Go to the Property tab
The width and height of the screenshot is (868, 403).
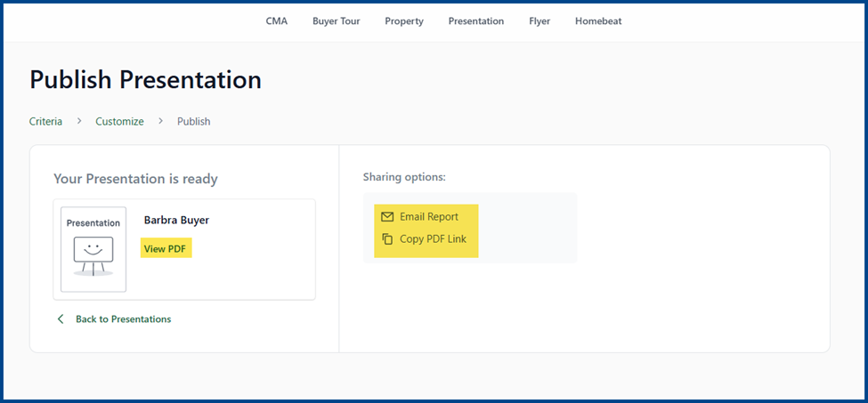tap(404, 21)
